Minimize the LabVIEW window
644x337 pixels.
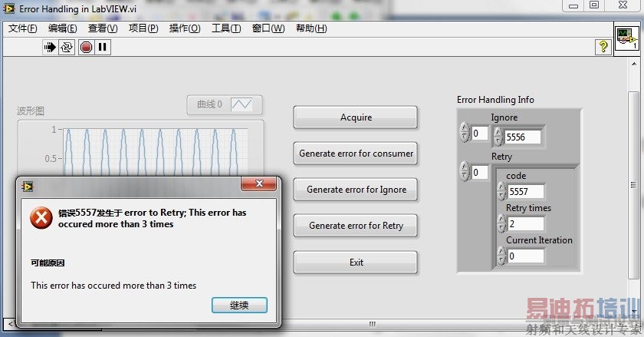coord(573,5)
